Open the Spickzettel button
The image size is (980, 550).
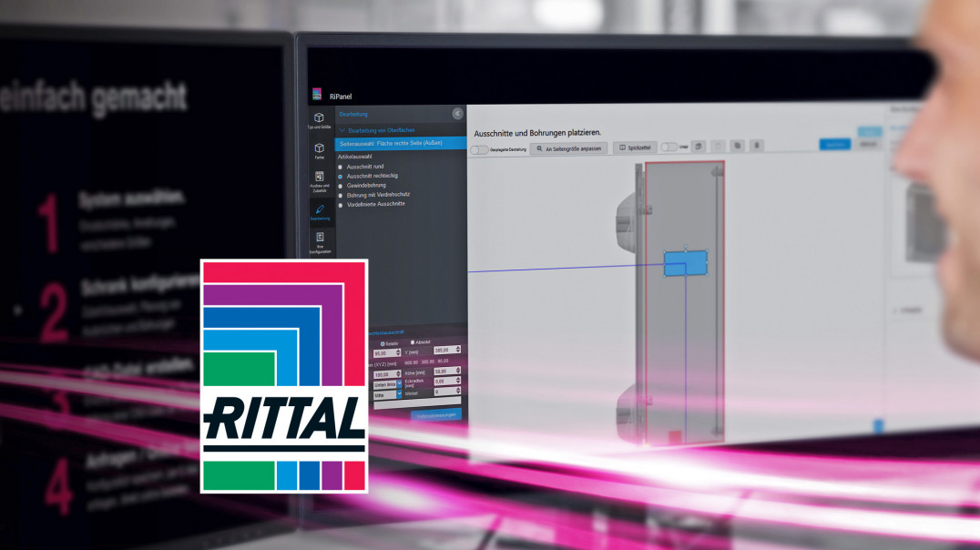pyautogui.click(x=635, y=148)
